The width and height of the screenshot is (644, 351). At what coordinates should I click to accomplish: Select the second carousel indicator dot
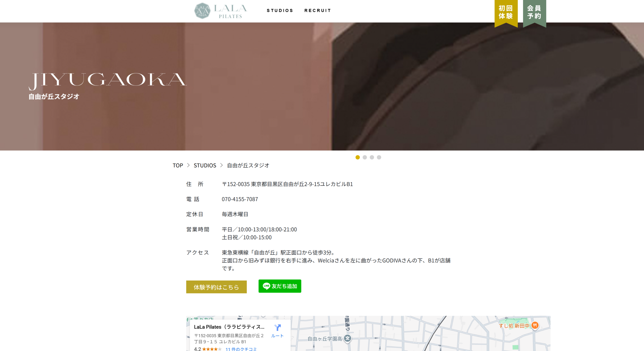[x=365, y=157]
